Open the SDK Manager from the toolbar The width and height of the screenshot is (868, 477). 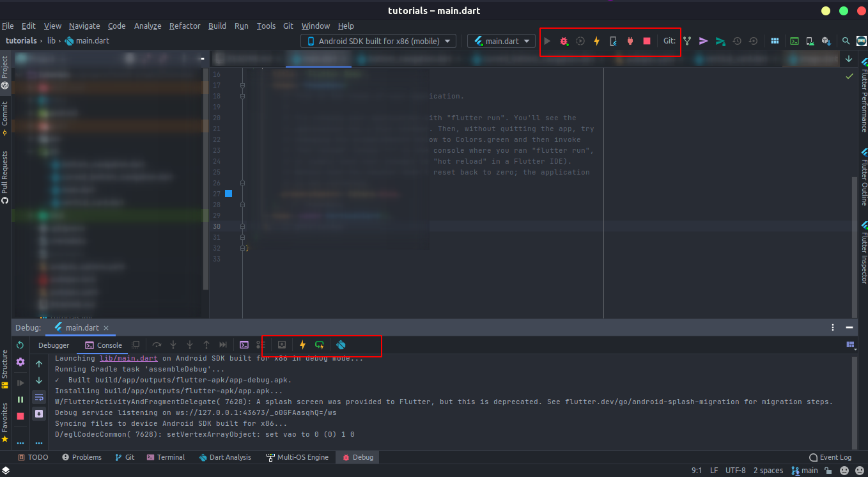tap(825, 40)
